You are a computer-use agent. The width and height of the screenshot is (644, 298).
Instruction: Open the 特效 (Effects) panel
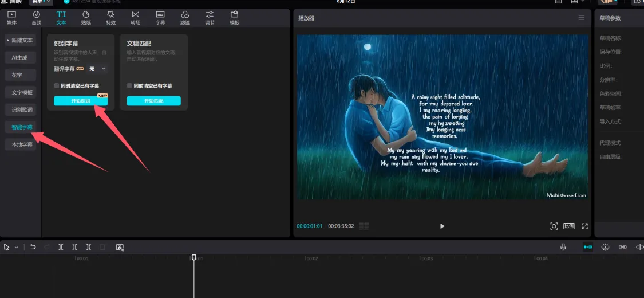110,17
